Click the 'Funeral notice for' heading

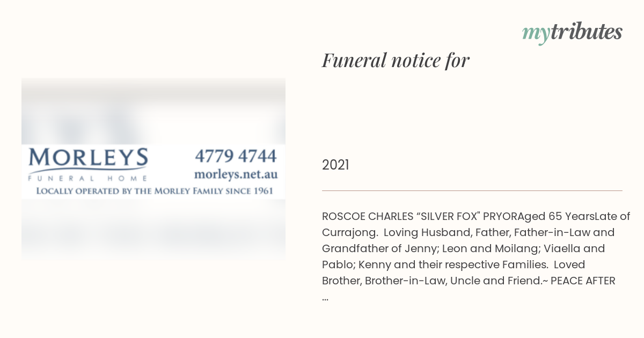click(396, 60)
